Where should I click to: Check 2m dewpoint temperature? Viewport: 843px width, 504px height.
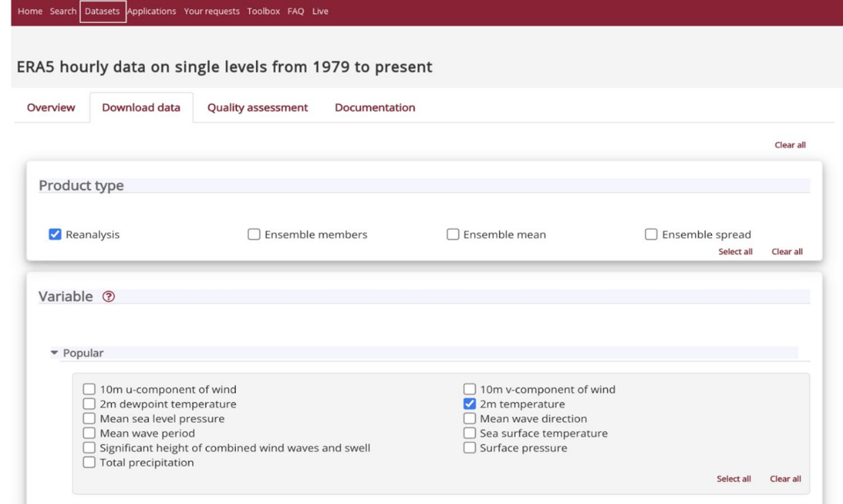point(89,404)
